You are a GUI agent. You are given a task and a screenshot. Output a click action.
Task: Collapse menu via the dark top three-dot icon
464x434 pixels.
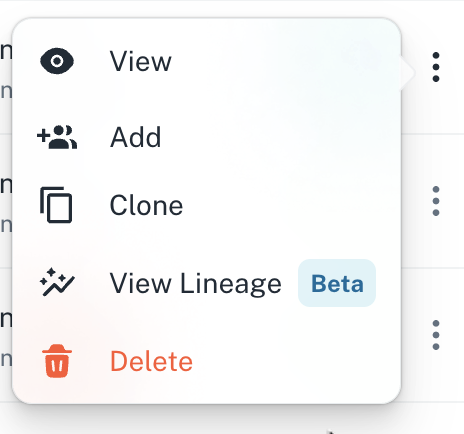(436, 67)
